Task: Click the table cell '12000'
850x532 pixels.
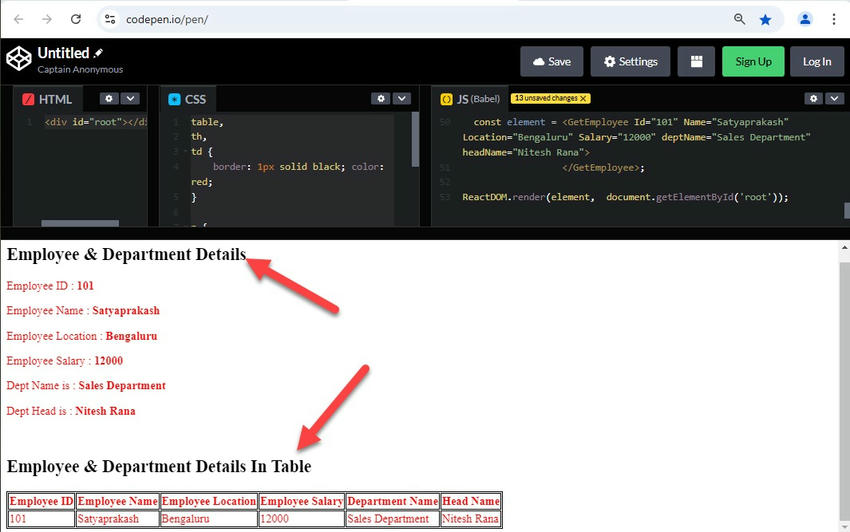Action: tap(301, 519)
